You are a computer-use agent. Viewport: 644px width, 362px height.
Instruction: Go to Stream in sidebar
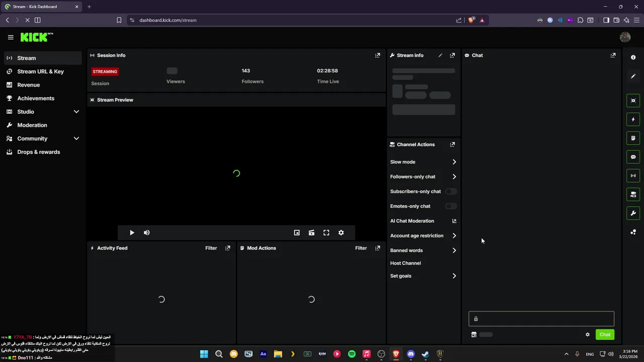[43, 58]
